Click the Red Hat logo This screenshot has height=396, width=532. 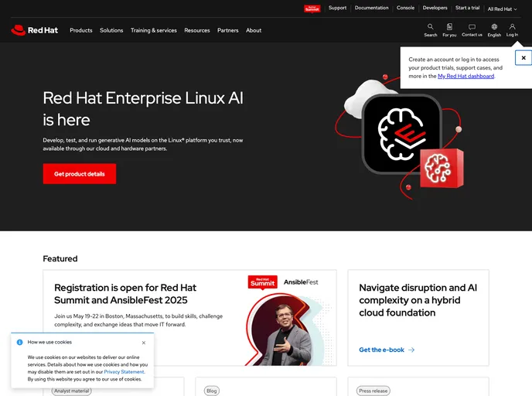tap(34, 30)
